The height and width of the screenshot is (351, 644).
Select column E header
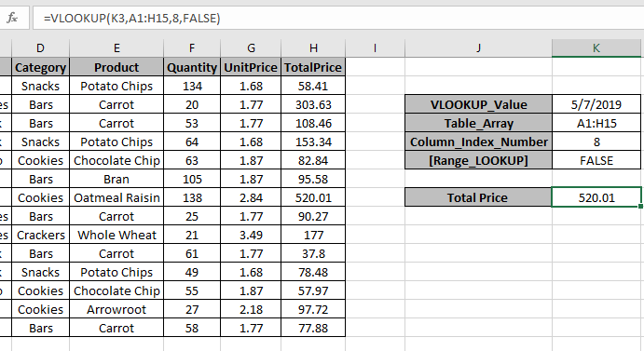tap(116, 48)
